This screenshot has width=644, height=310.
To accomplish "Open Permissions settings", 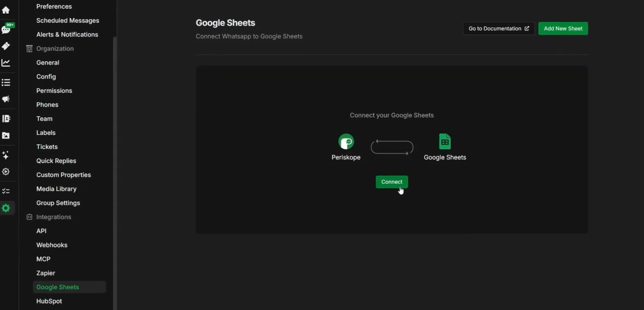I will point(54,91).
